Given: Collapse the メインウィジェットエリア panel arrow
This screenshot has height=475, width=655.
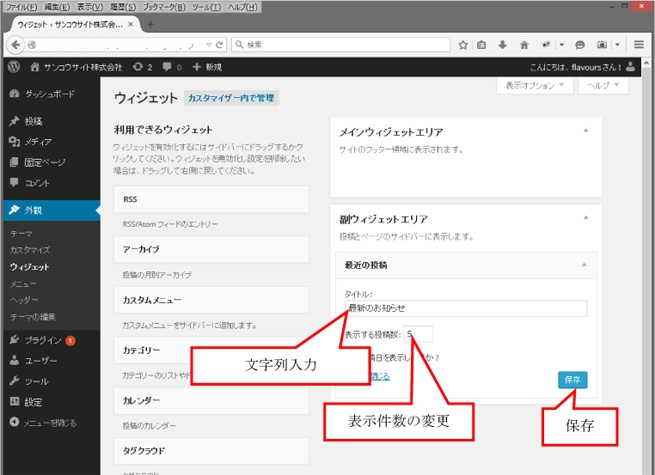Looking at the screenshot, I should [x=586, y=131].
